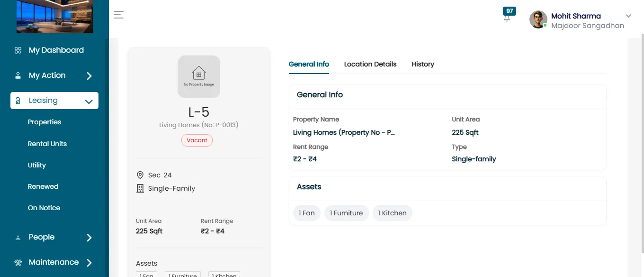The height and width of the screenshot is (277, 644).
Task: Click the Majdoor Sangadhan organization name
Action: pyautogui.click(x=588, y=26)
